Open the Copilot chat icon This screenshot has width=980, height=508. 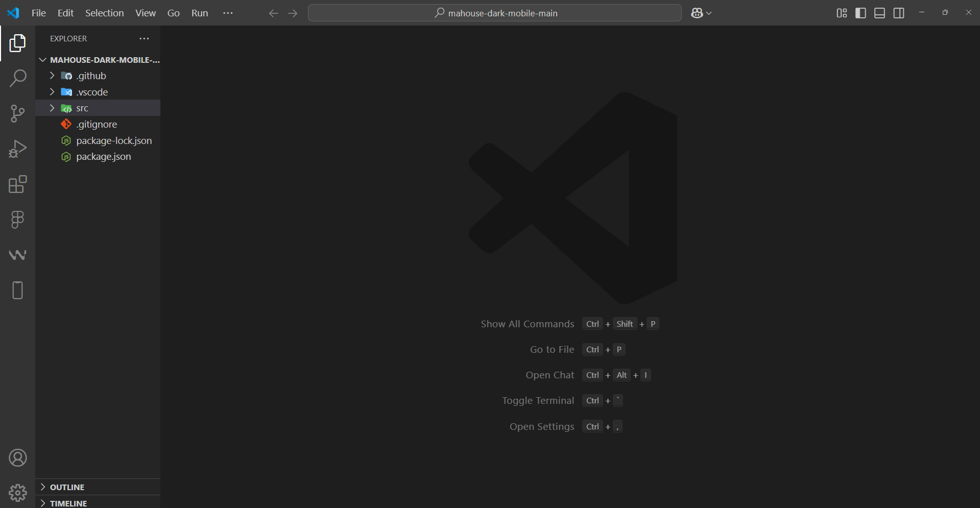click(697, 13)
